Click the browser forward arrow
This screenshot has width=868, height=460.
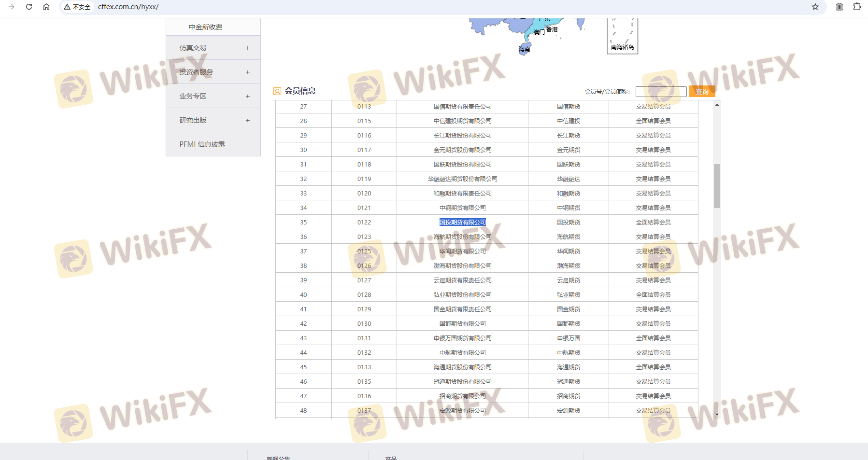[12, 7]
